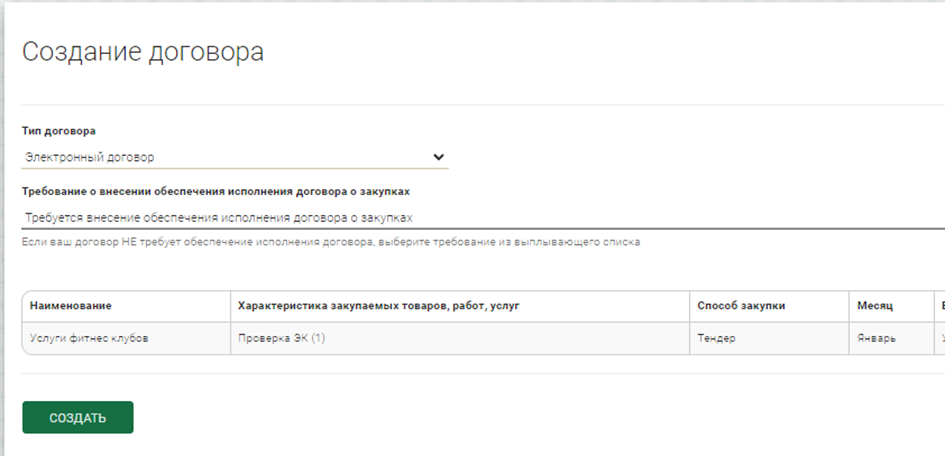Select the Услуги фитнес клубов cell
This screenshot has width=945, height=456.
pos(89,338)
